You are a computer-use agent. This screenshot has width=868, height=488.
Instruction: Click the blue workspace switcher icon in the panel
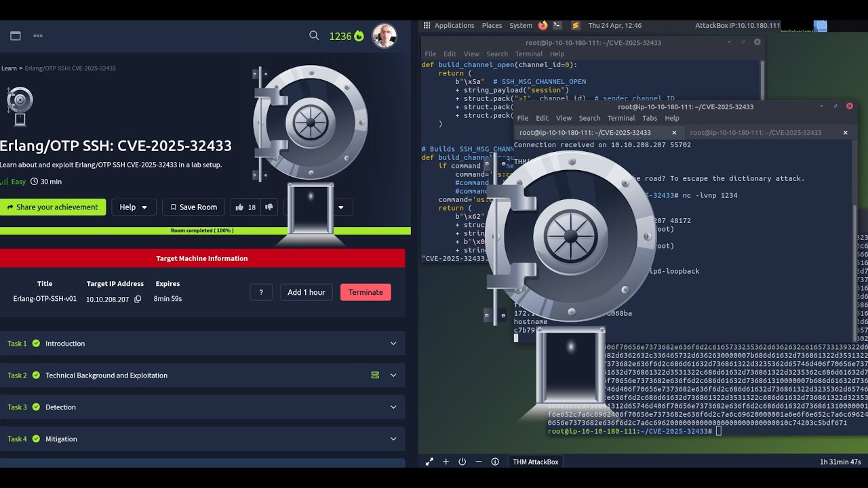click(x=821, y=26)
